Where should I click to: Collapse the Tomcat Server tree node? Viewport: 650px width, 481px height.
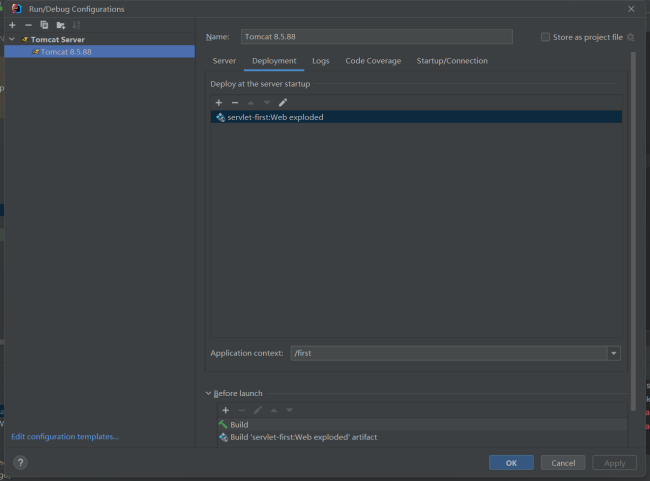(12, 40)
